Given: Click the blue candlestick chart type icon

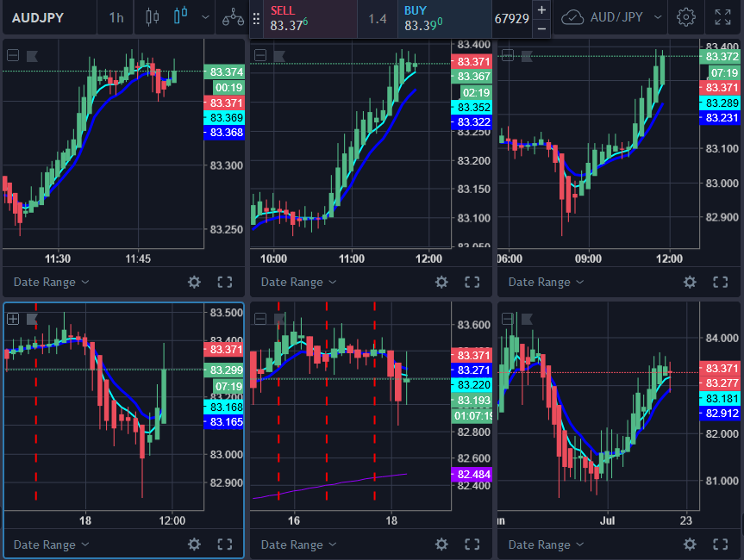Looking at the screenshot, I should (x=179, y=17).
